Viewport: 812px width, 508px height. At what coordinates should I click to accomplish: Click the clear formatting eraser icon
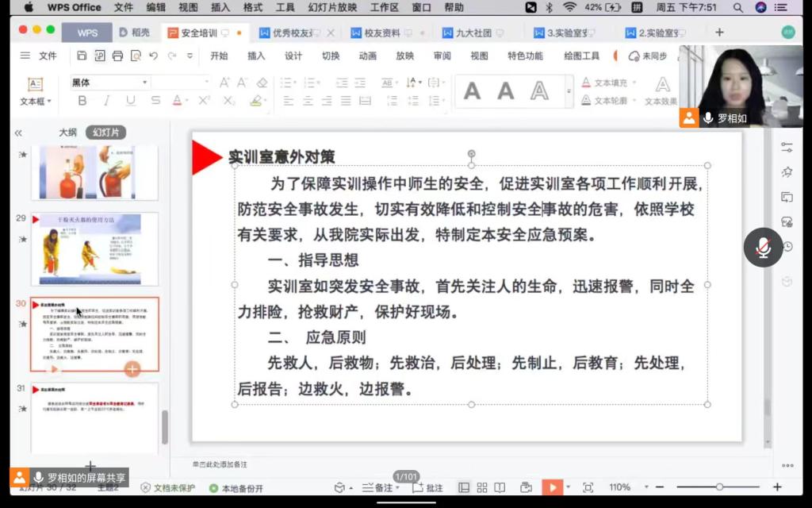[262, 83]
